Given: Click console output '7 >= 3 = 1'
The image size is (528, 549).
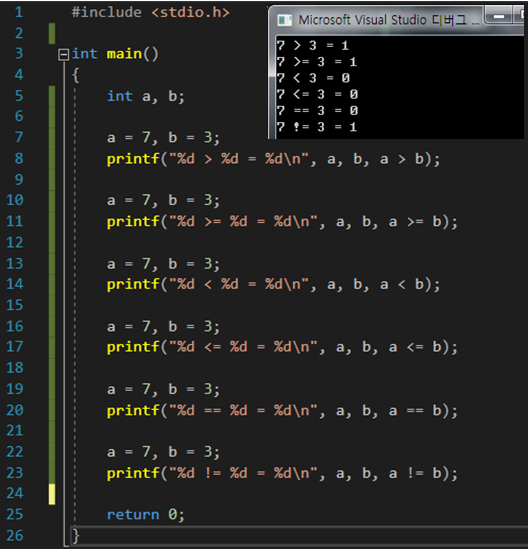Looking at the screenshot, I should coord(317,62).
